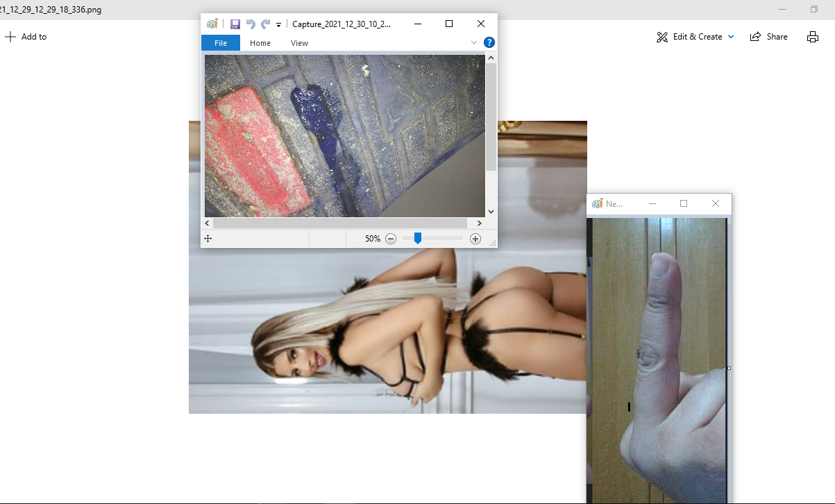Screen dimensions: 835x504
Task: Maximize the small Paint window at right
Action: [684, 203]
